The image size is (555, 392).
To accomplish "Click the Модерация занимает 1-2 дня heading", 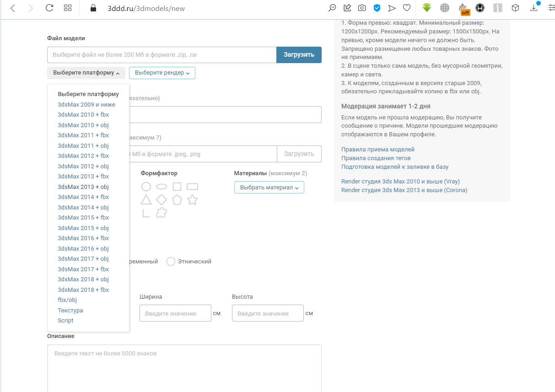I will (x=386, y=107).
